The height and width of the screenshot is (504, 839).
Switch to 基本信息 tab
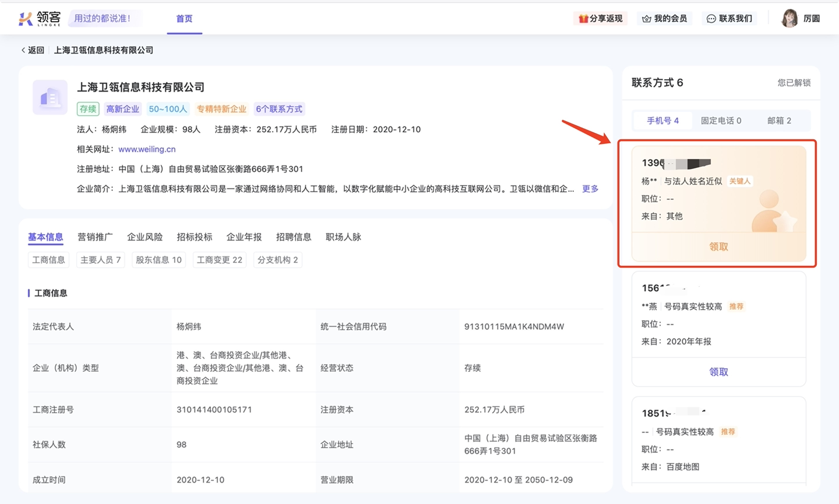click(45, 237)
